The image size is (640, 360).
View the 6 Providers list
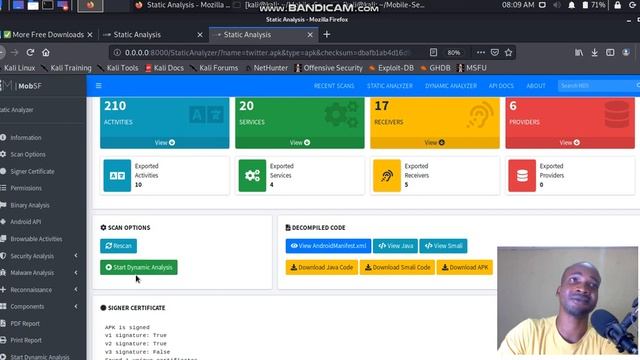(570, 142)
